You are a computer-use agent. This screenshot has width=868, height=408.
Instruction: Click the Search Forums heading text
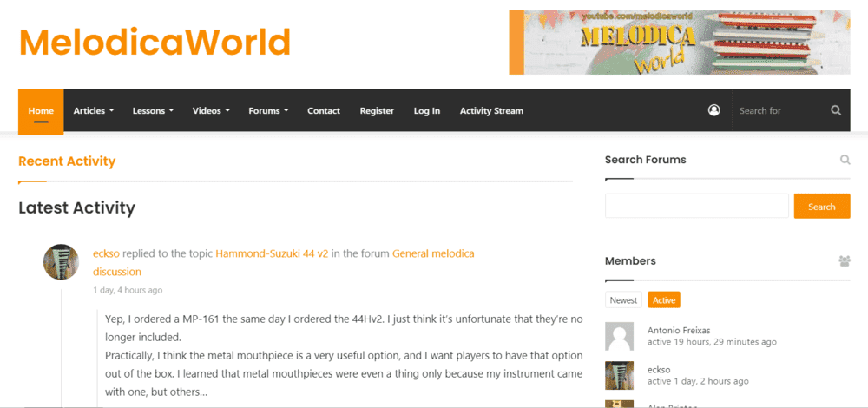click(x=646, y=160)
